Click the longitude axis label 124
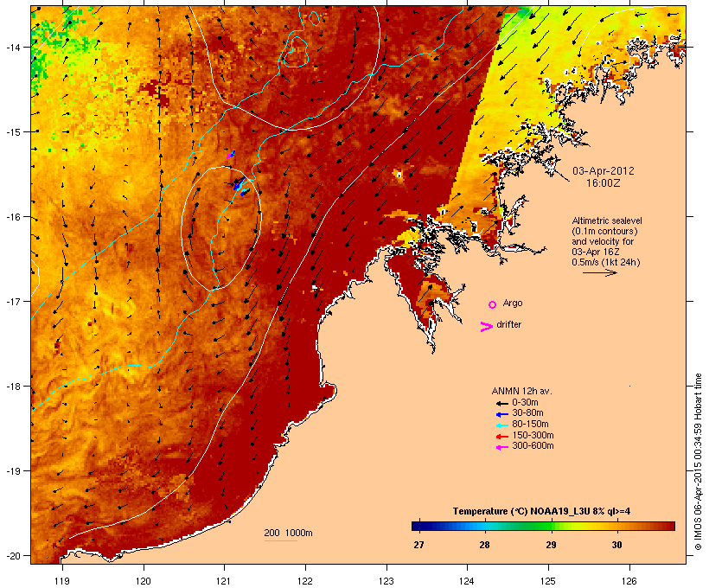 tap(467, 581)
